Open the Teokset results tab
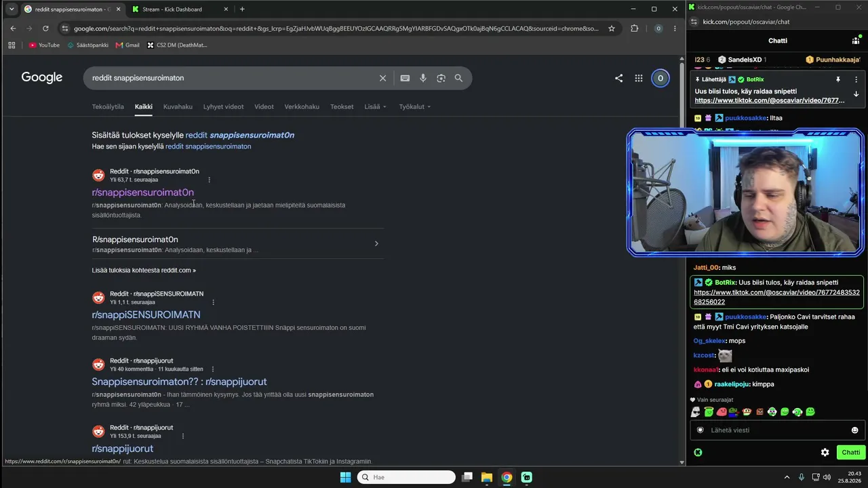 (x=342, y=106)
